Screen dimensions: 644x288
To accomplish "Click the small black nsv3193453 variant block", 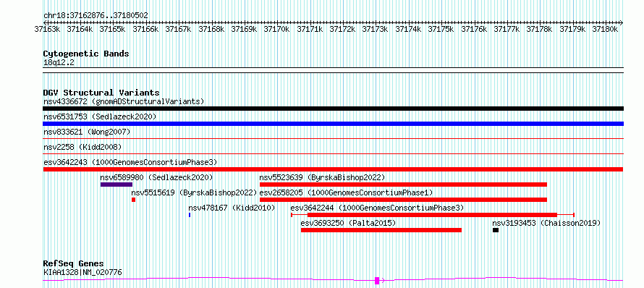I will [x=496, y=230].
